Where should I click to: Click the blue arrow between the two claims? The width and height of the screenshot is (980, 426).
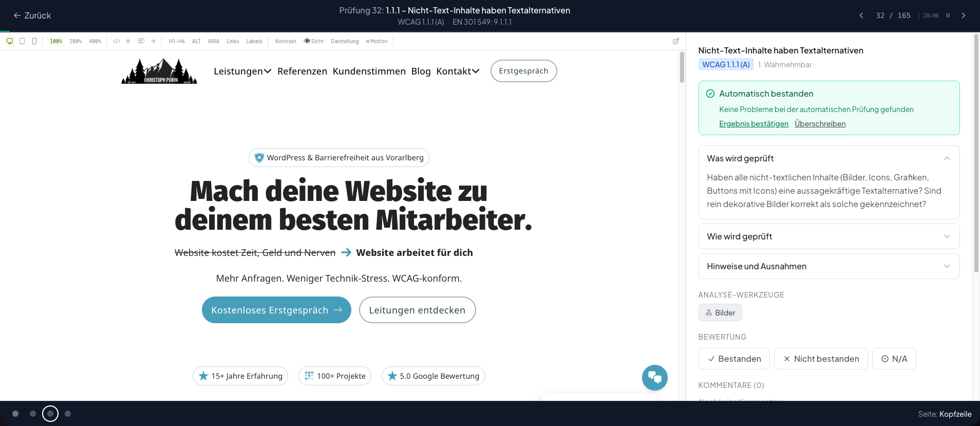pos(346,252)
